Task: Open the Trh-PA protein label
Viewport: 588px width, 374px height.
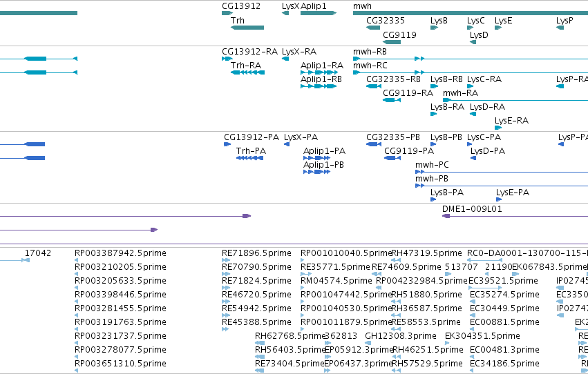Action: (252, 151)
